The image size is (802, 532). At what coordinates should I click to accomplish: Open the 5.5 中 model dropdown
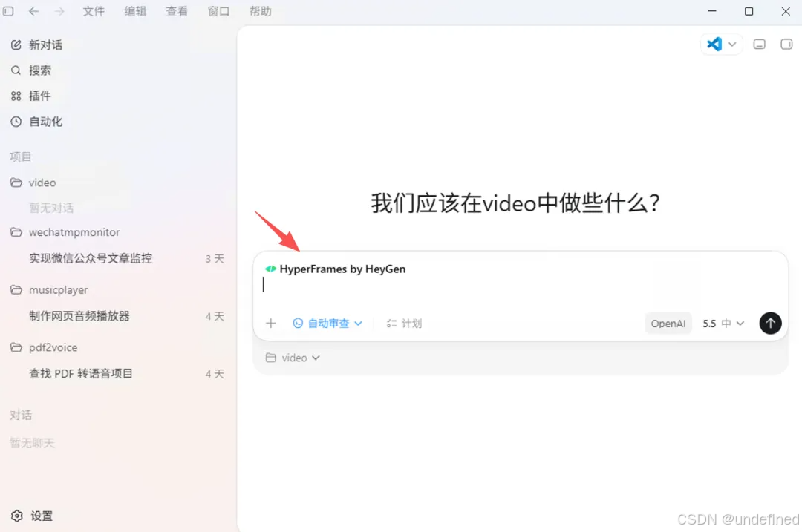[x=723, y=324]
